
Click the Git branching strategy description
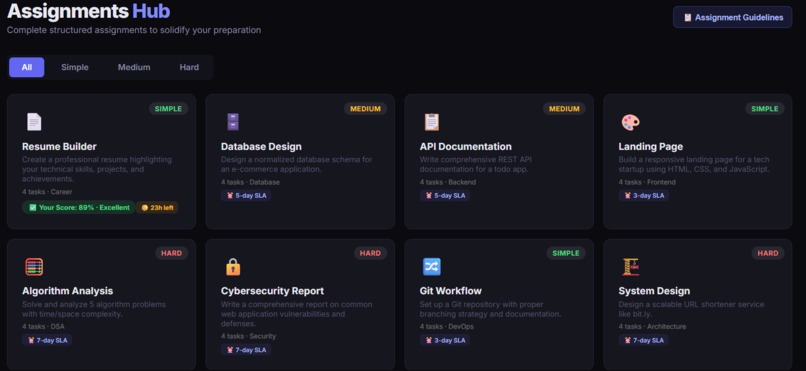pos(490,309)
